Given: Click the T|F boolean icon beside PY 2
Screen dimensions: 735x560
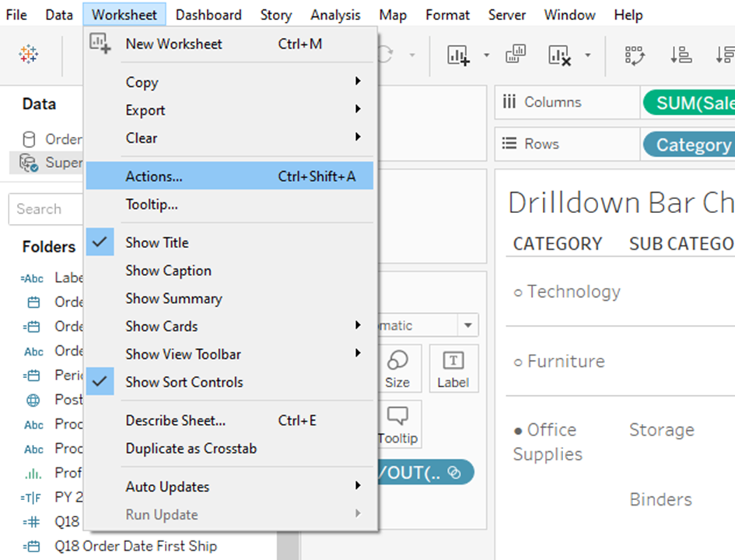Looking at the screenshot, I should point(31,498).
